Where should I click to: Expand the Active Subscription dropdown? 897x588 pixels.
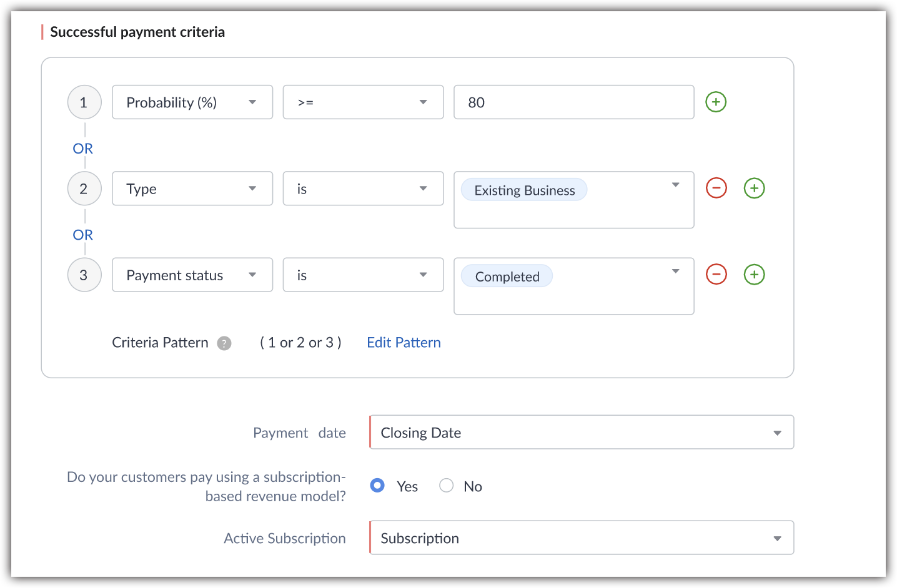tap(581, 538)
